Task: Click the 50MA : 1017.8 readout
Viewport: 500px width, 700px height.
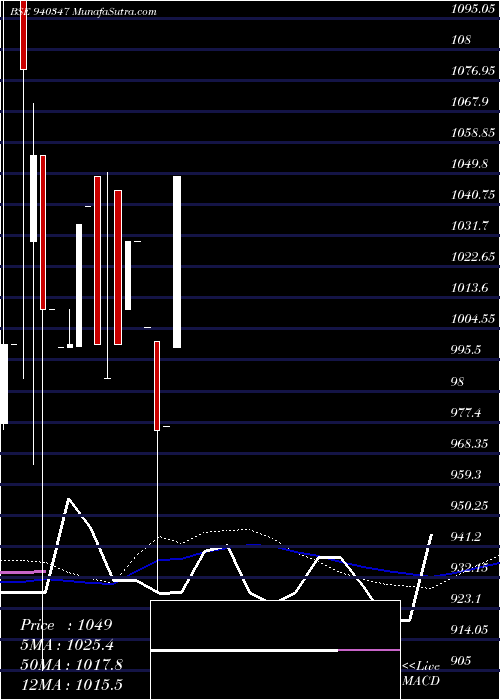Action: 71,665
